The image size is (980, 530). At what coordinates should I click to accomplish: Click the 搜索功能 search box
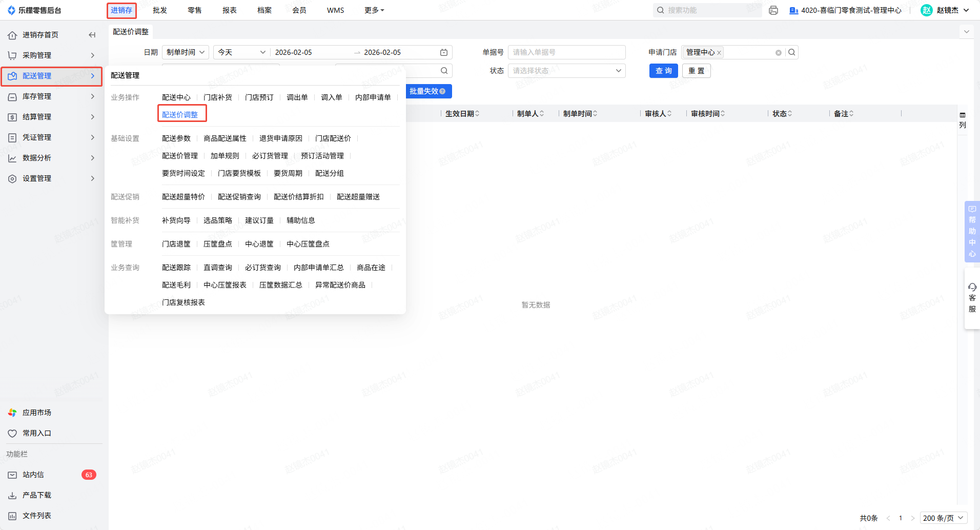point(707,10)
